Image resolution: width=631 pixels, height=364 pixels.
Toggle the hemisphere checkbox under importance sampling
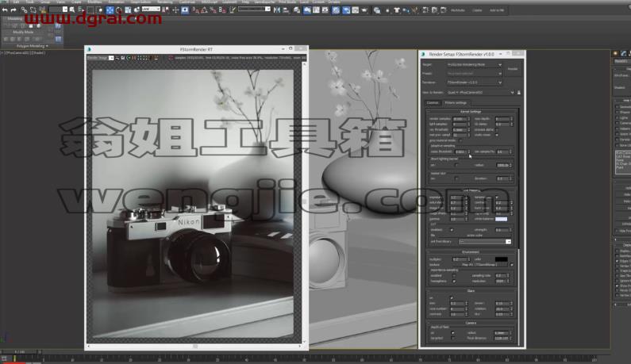(x=454, y=282)
